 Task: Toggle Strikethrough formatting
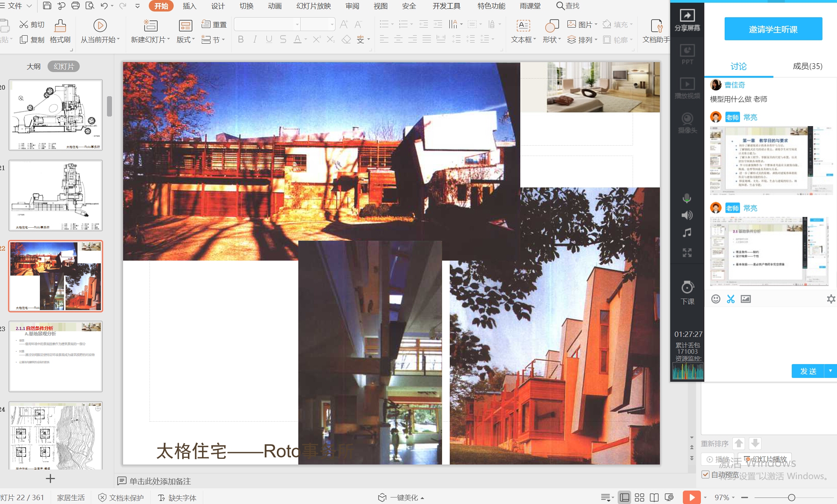283,39
